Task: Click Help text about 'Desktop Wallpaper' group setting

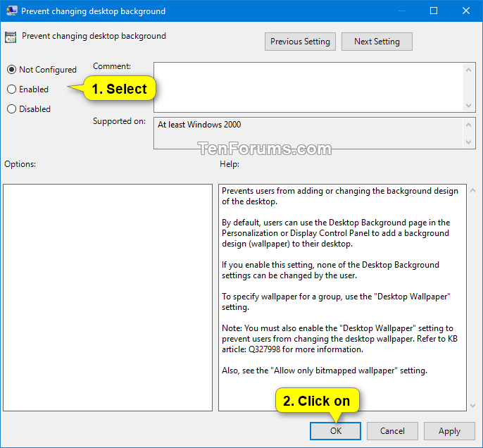Action: pos(336,301)
